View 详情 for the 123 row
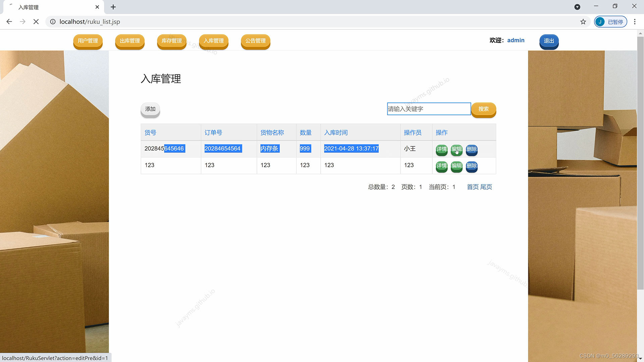This screenshot has width=644, height=362. pos(441,166)
